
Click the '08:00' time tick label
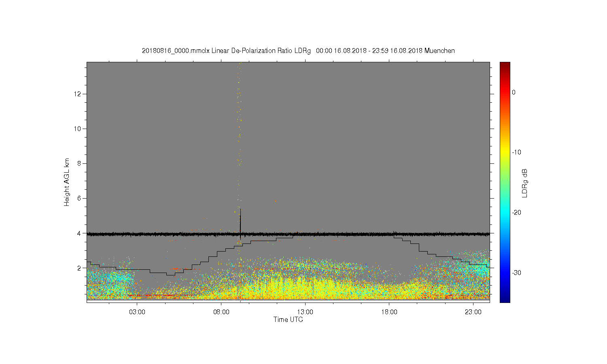[x=221, y=312]
